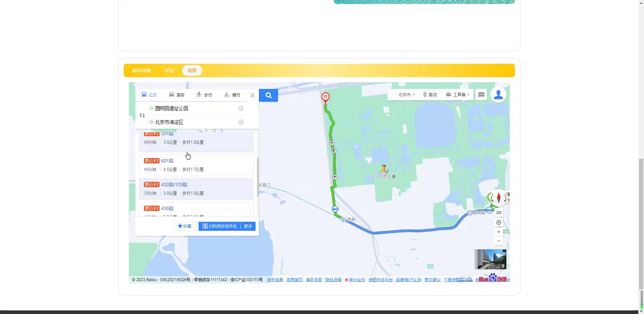This screenshot has height=314, width=644.
Task: Open the 隐私政策 link
Action: point(333,280)
